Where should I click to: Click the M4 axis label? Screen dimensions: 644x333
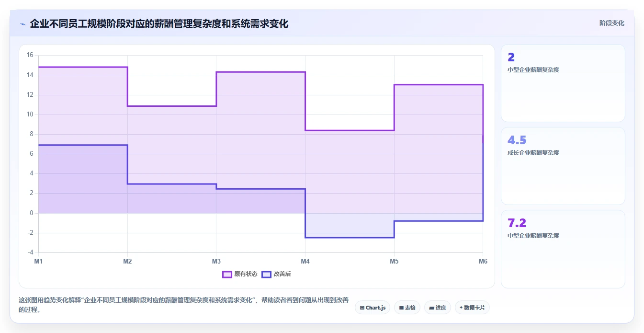click(305, 261)
